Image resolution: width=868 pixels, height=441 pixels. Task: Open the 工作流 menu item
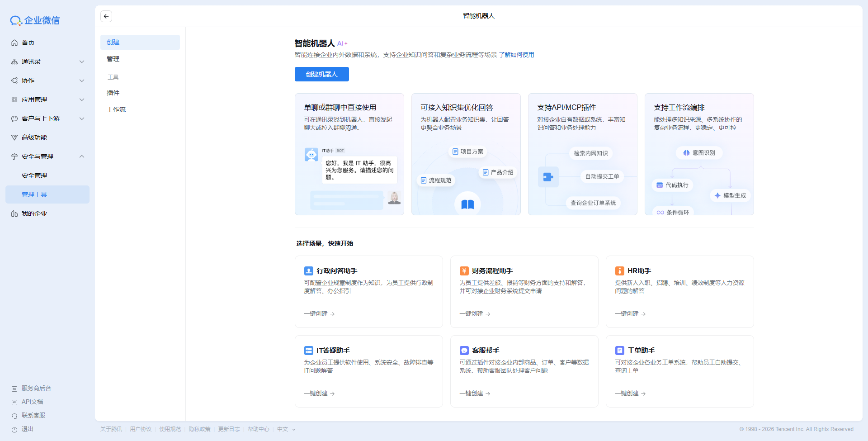click(116, 109)
